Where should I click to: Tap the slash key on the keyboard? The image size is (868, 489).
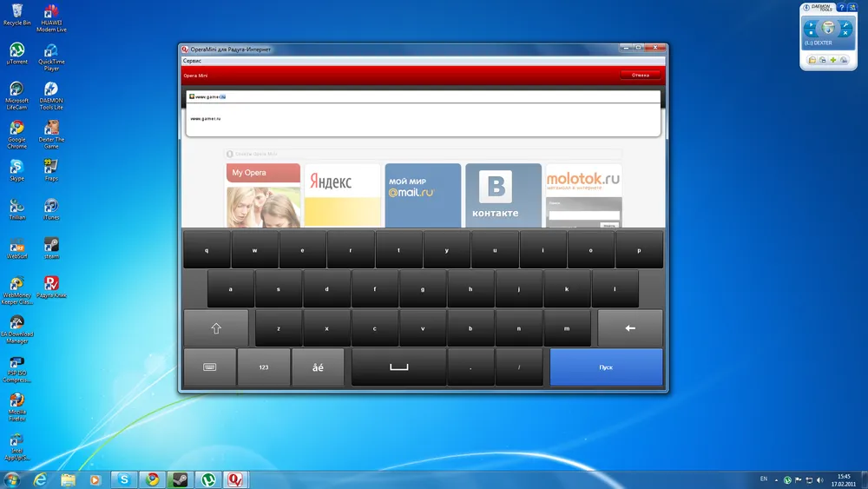tap(519, 367)
